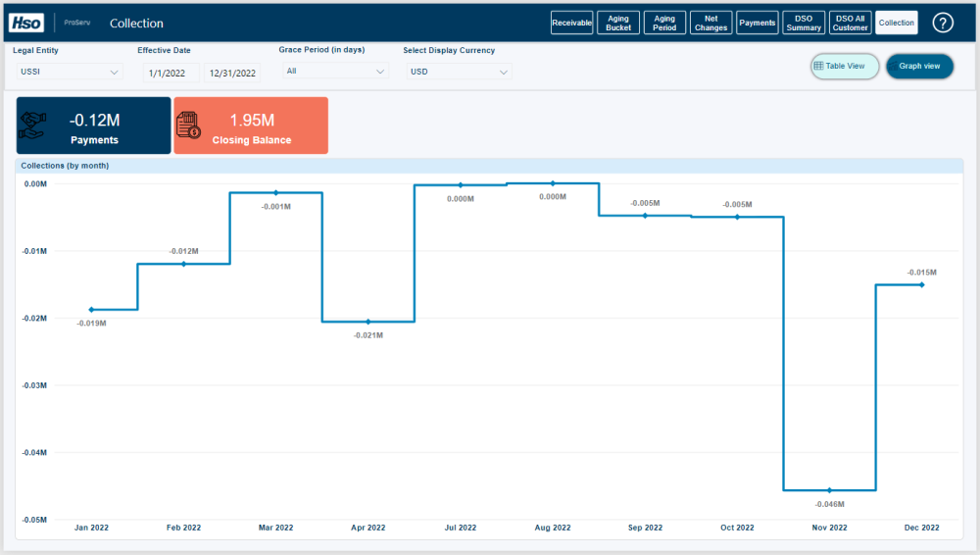This screenshot has height=555, width=980.
Task: Click the '-0.05M' y-axis label
Action: tap(34, 520)
